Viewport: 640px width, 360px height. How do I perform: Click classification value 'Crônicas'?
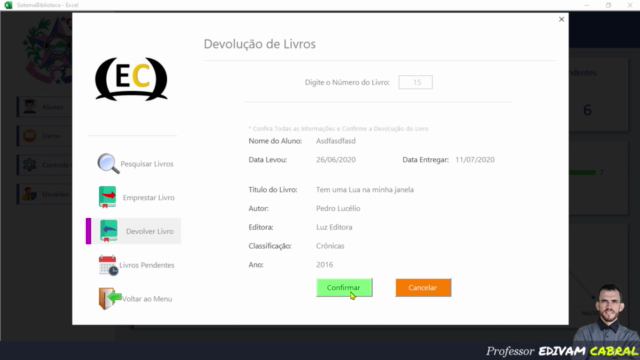(x=330, y=246)
